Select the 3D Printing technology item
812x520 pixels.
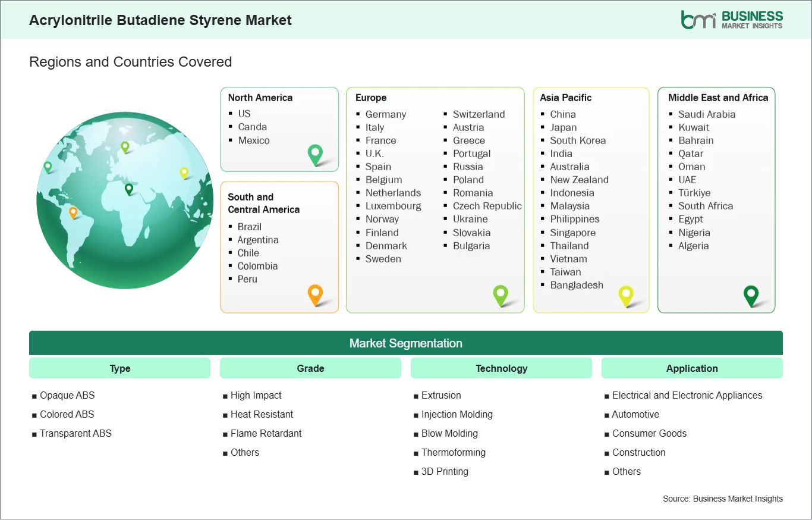(x=444, y=471)
